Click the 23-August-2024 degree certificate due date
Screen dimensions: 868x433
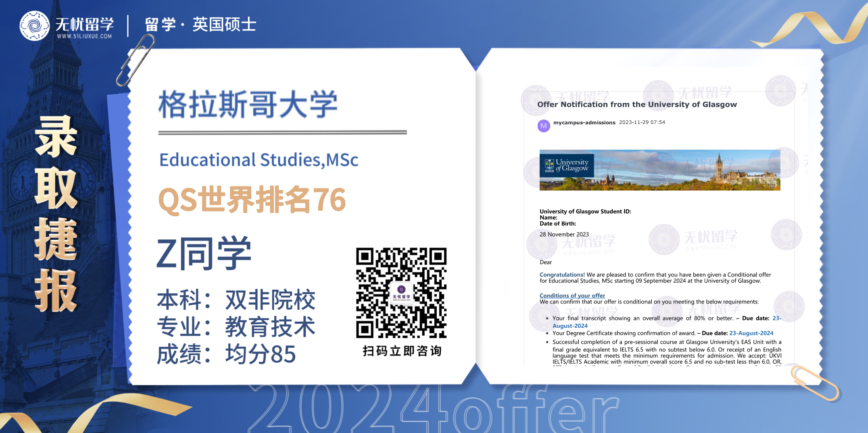pos(751,333)
